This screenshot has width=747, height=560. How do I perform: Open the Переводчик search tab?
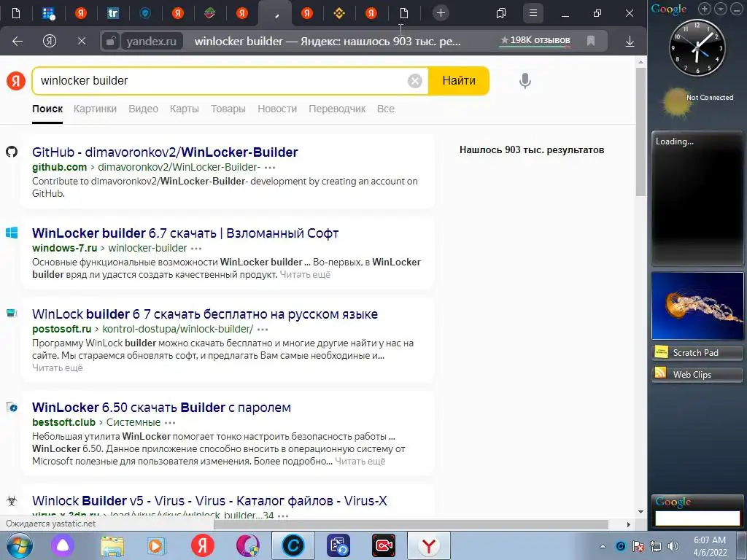point(337,109)
